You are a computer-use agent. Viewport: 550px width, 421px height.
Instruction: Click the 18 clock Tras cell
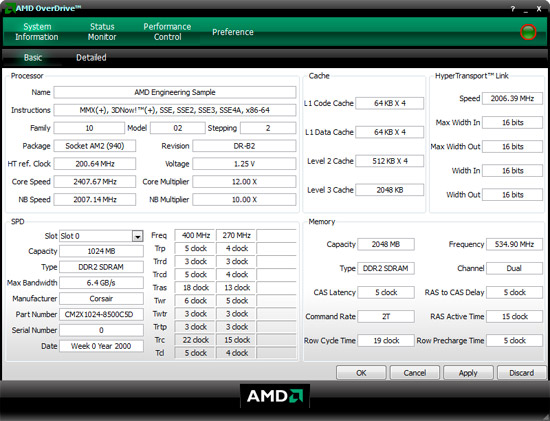pyautogui.click(x=195, y=288)
